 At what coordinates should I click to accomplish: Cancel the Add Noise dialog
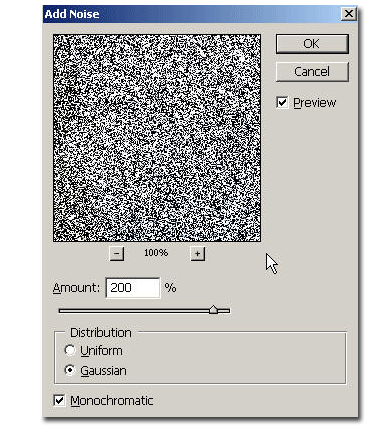pos(312,72)
